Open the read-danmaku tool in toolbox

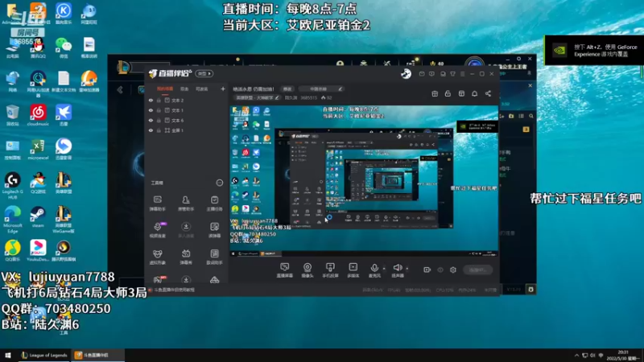point(214,230)
